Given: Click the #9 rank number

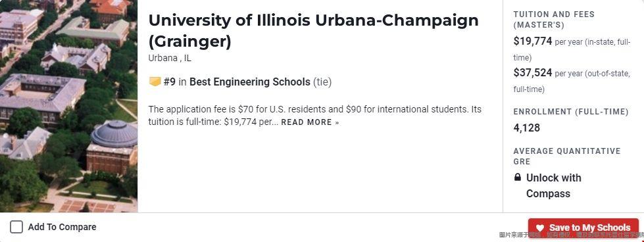Looking at the screenshot, I should 170,82.
